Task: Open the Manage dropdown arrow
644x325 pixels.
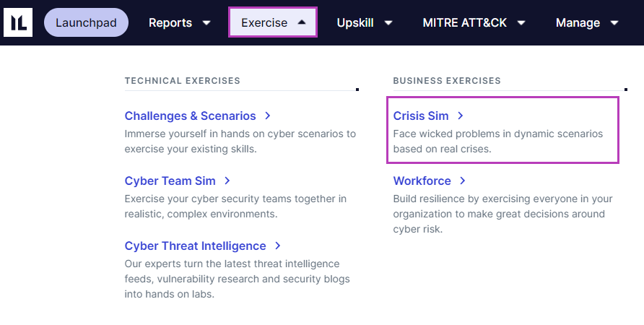Action: [x=614, y=23]
